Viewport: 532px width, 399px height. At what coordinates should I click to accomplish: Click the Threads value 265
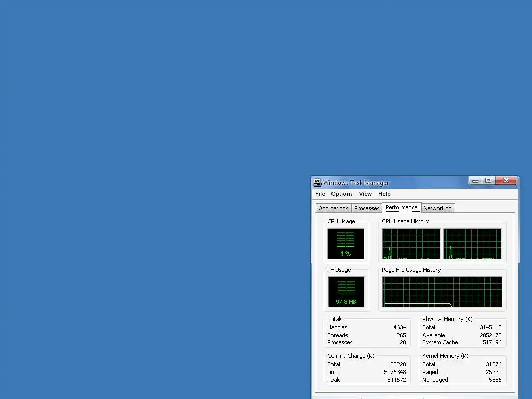[x=401, y=335]
